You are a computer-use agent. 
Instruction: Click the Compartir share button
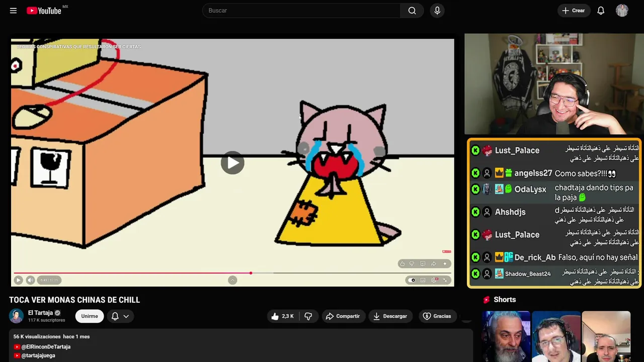344,316
